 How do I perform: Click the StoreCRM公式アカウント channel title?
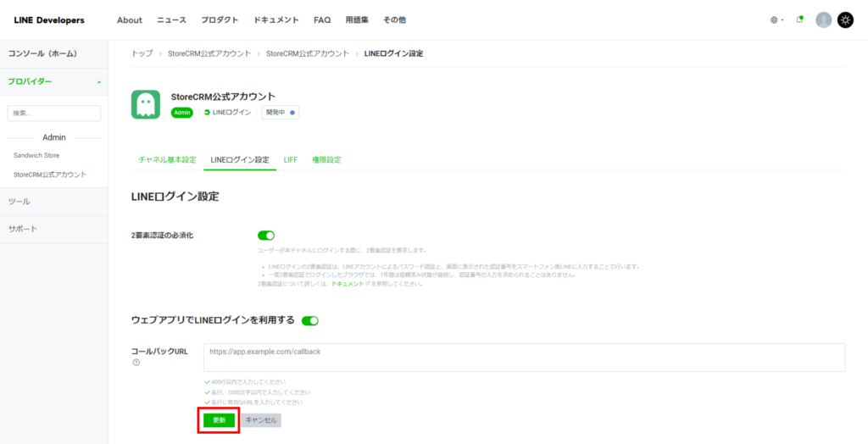tap(223, 97)
